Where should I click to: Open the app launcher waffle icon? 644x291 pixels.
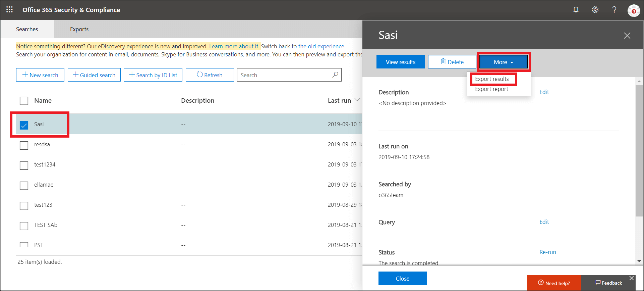(9, 10)
